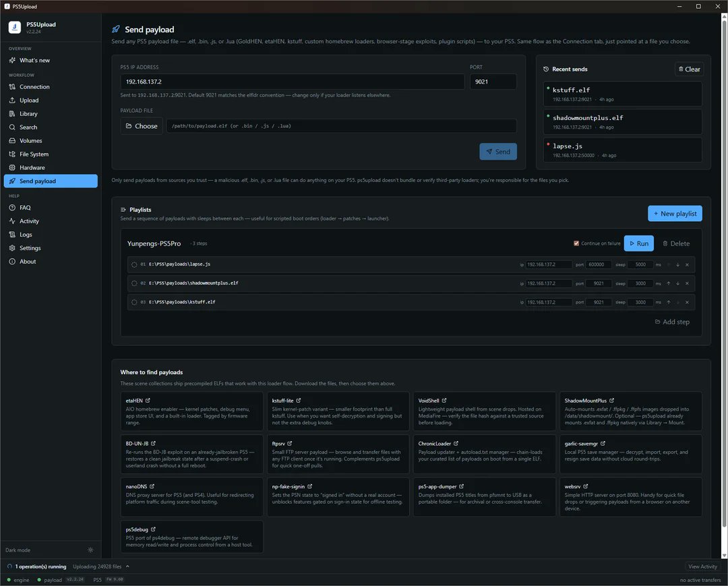This screenshot has width=728, height=586.
Task: Go to the Connection section
Action: tap(51, 87)
